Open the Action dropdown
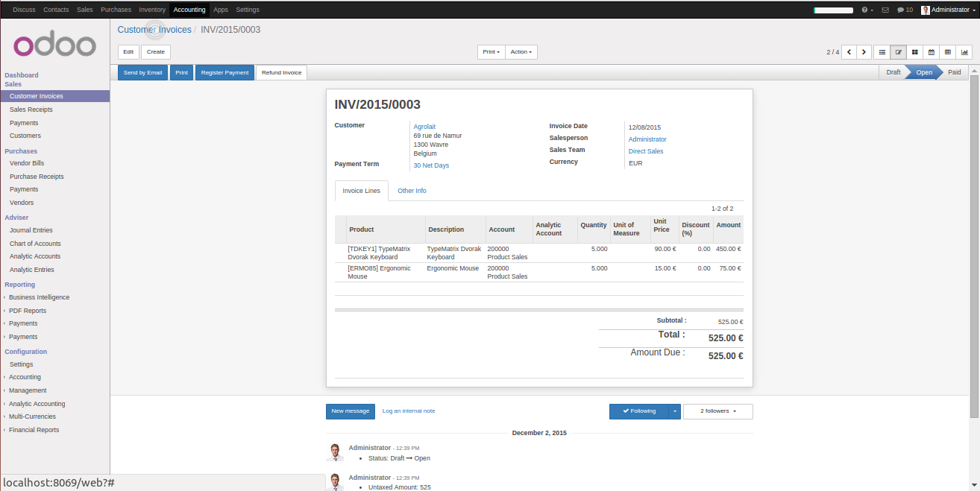The image size is (980, 491). click(521, 52)
